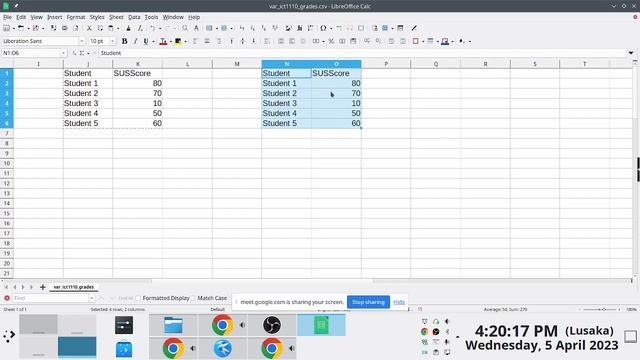This screenshot has width=640, height=360.
Task: Click the Undo arrow icon
Action: 153,28
